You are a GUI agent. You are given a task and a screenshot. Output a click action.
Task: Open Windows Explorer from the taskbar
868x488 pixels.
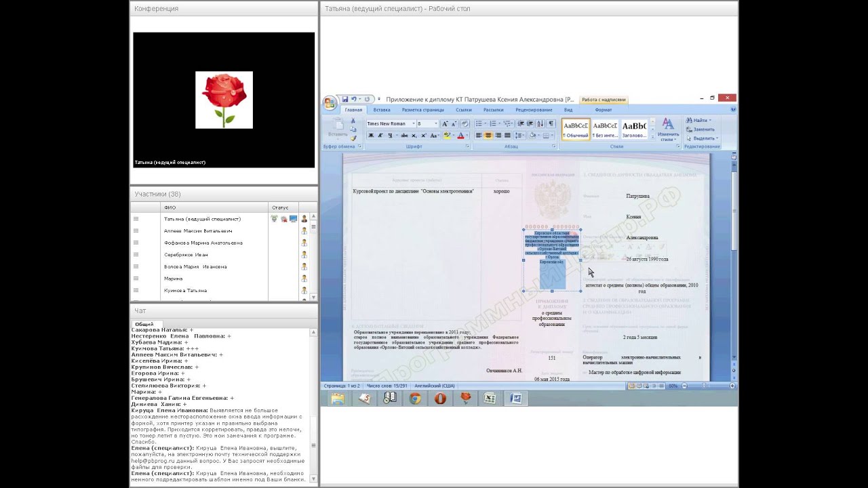coord(337,399)
